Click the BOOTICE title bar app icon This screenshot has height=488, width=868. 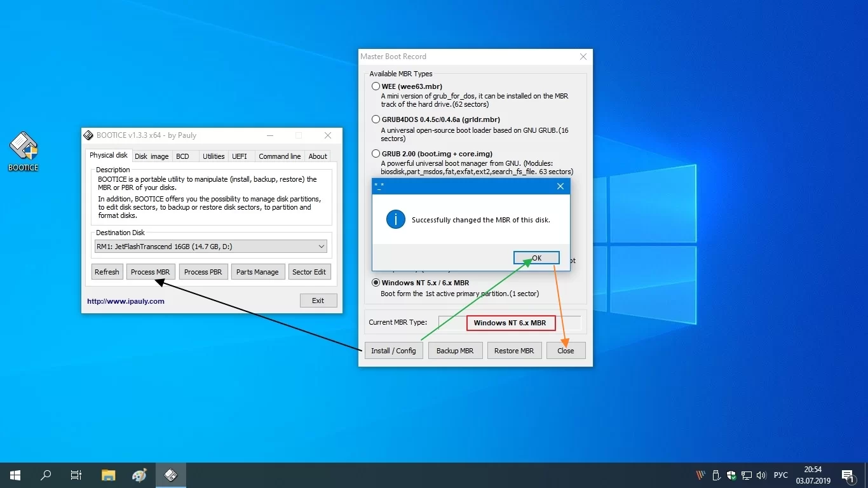pos(89,135)
